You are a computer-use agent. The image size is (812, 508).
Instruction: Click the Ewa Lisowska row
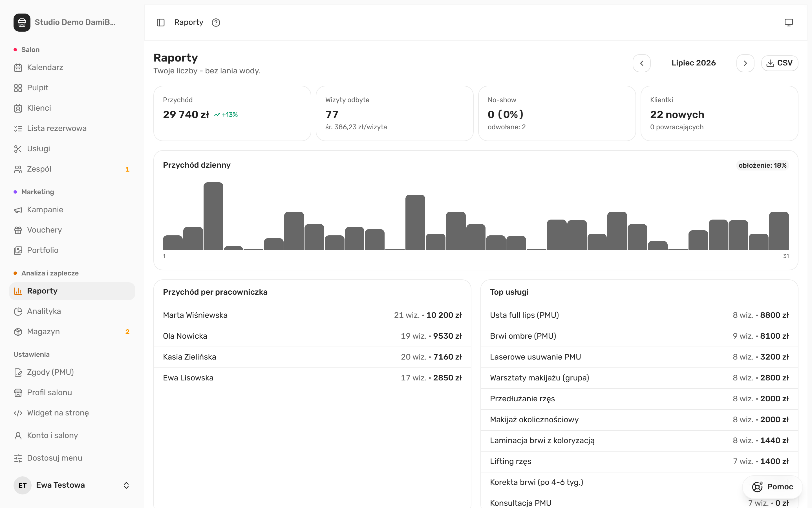tap(312, 378)
